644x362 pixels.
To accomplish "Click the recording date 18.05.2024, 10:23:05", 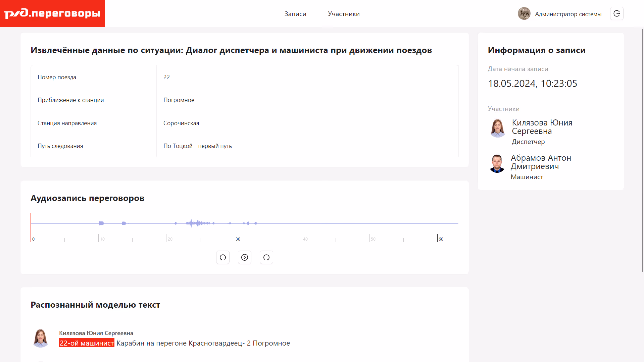I will (x=532, y=84).
